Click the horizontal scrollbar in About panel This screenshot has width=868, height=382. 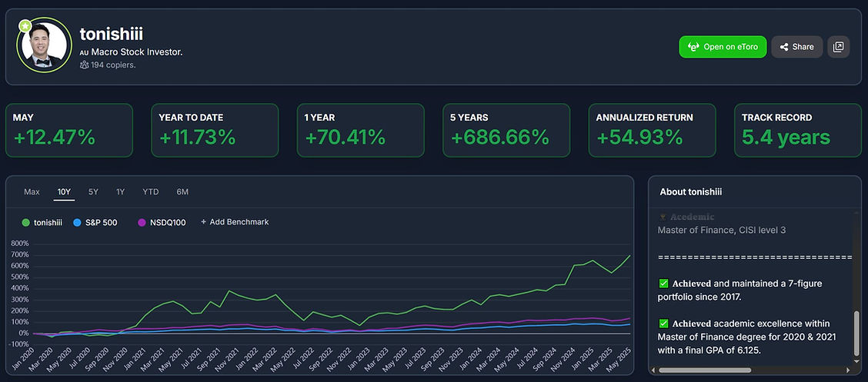coord(705,370)
